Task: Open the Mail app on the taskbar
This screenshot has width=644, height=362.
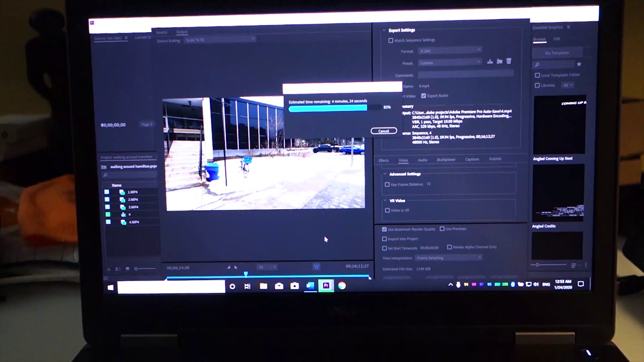Action: tap(279, 286)
